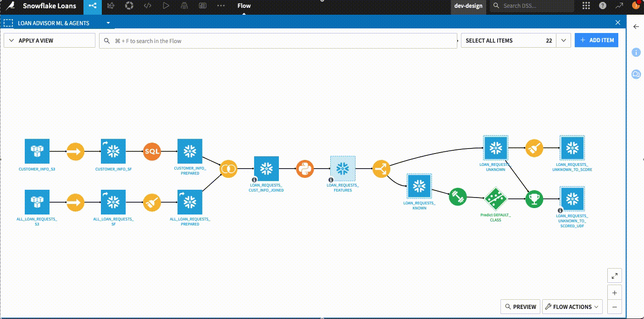Open the Select All Items chevron dropdown
Viewport: 644px width, 319px height.
click(x=564, y=40)
